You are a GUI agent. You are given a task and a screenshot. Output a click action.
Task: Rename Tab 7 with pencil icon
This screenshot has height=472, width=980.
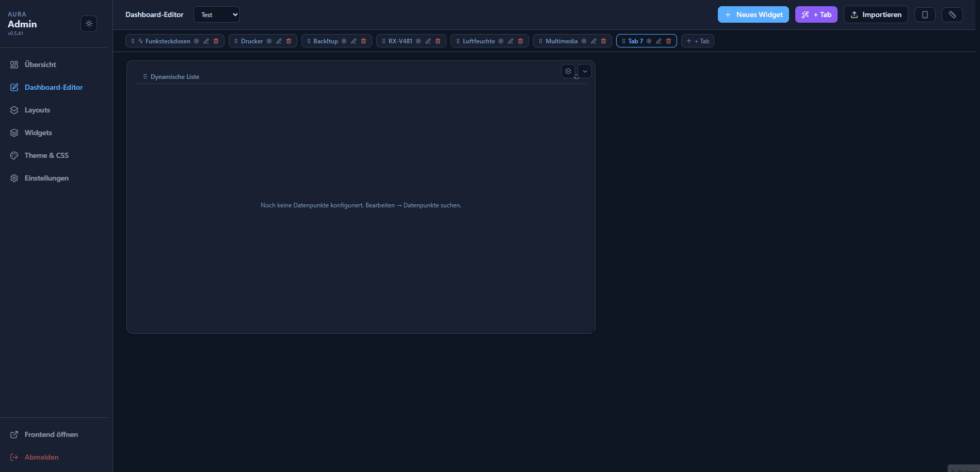click(x=659, y=41)
